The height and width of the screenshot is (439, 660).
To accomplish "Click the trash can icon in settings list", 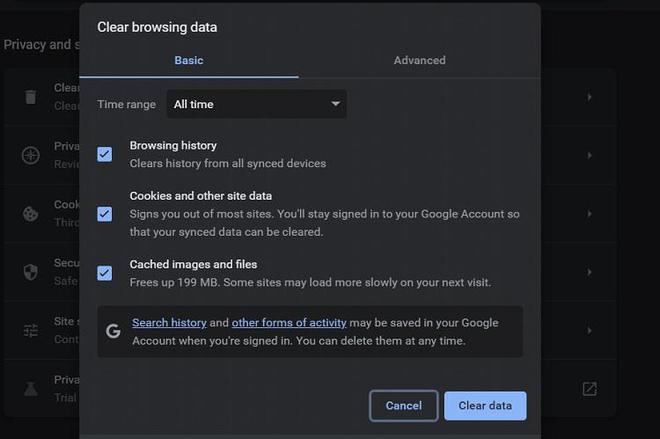I will [x=31, y=97].
